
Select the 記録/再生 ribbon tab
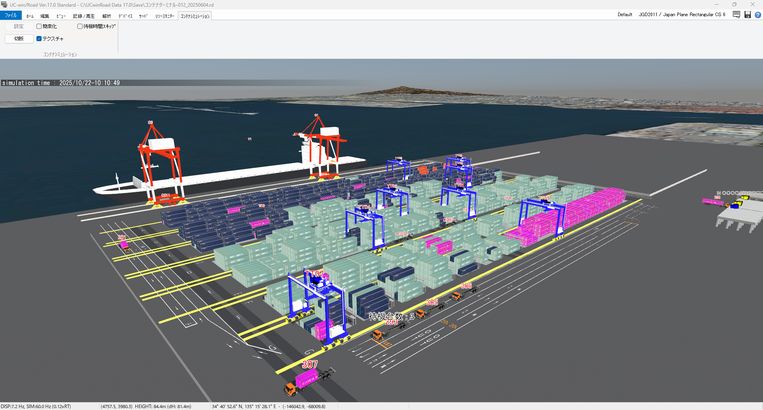point(83,16)
